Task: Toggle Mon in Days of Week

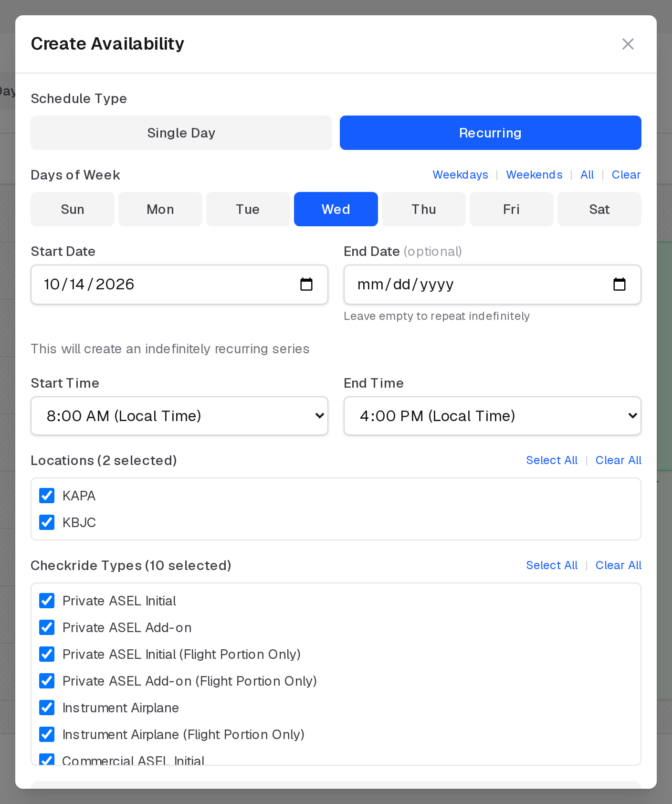Action: (160, 209)
